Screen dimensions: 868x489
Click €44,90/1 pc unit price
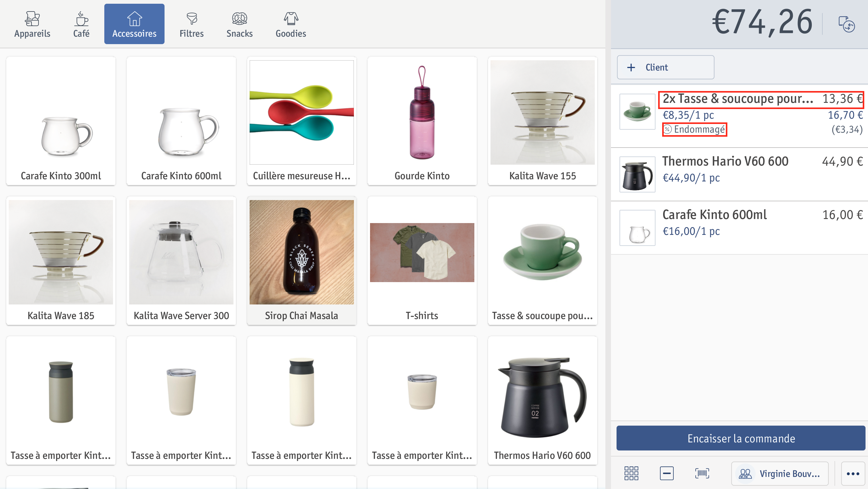(691, 178)
